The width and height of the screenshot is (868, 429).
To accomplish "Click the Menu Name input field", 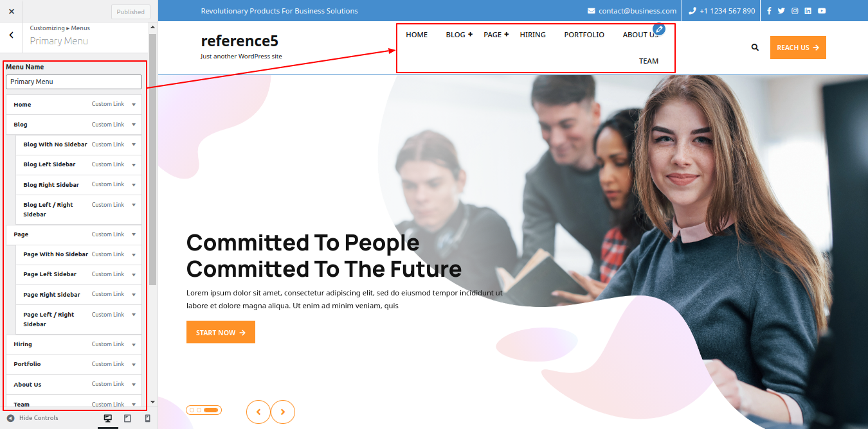I will (x=74, y=82).
